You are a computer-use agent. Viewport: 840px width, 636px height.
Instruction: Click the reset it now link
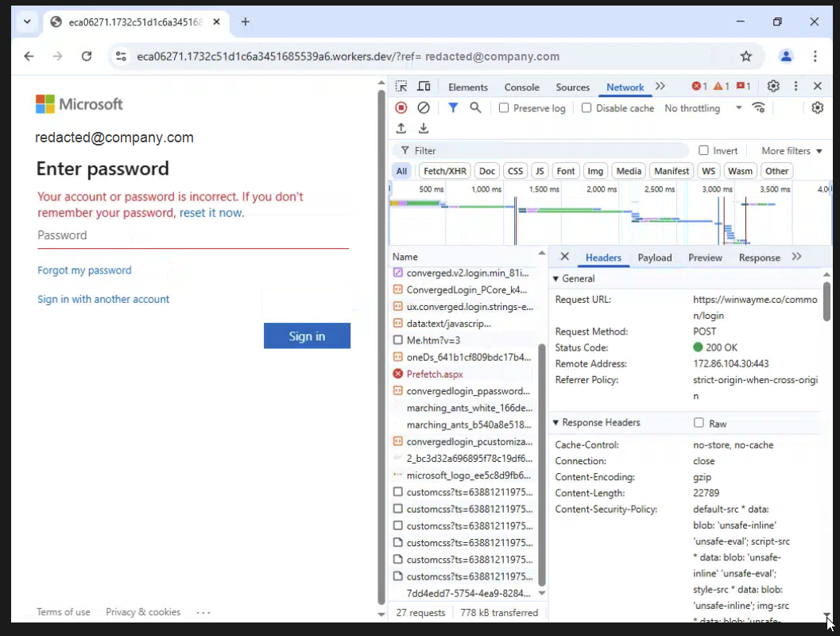point(211,213)
